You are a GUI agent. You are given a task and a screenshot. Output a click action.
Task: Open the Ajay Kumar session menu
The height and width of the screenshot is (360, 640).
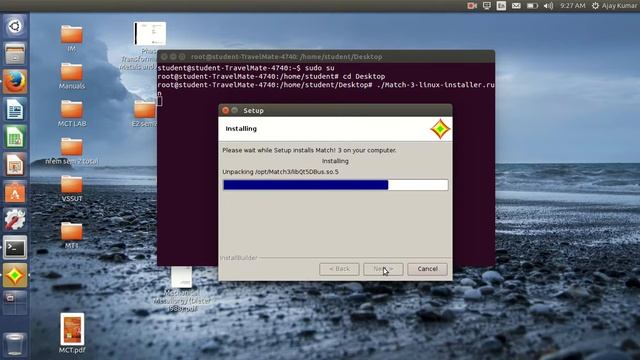tap(614, 6)
